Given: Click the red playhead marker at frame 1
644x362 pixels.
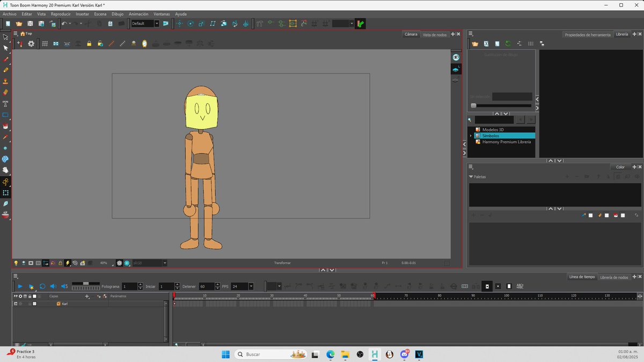Looking at the screenshot, I should (174, 295).
